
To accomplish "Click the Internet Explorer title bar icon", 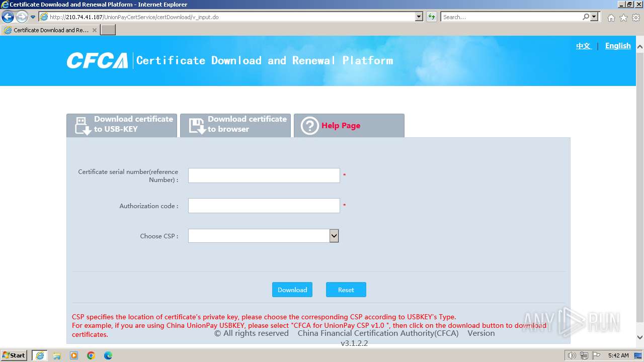I will [x=5, y=5].
